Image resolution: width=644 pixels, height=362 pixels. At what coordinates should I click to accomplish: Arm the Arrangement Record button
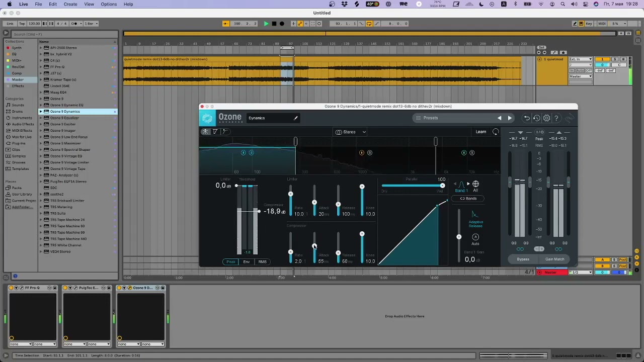[282, 24]
